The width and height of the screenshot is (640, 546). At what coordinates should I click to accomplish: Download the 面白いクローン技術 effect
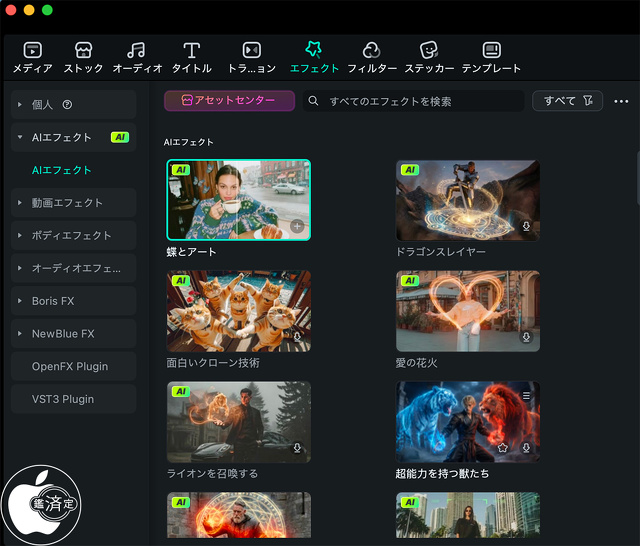tap(297, 337)
